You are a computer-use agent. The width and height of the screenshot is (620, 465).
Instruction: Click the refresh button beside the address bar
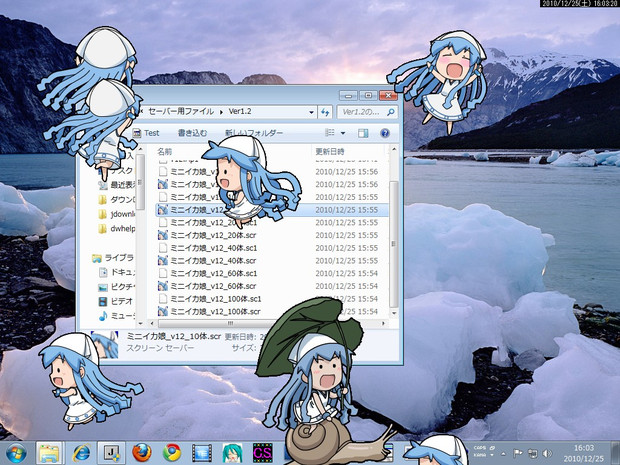click(x=325, y=112)
